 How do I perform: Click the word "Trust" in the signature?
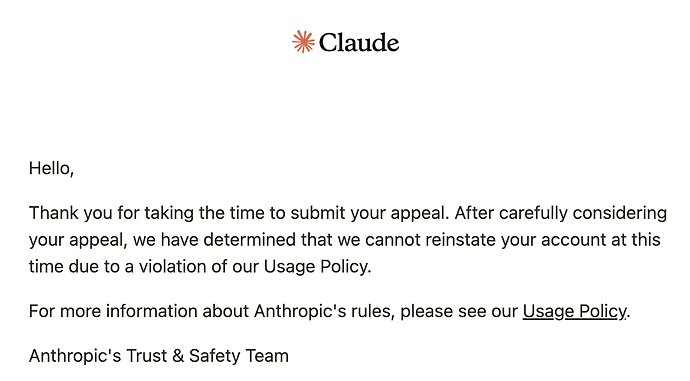point(146,356)
